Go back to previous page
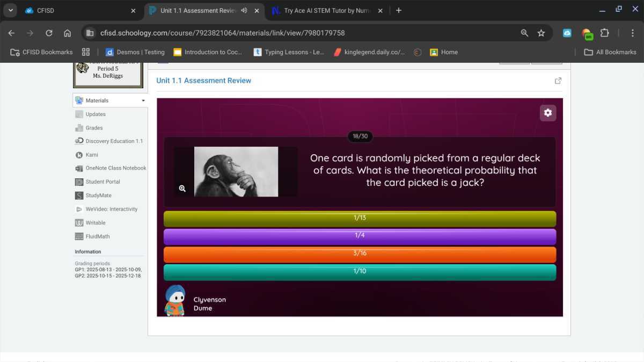This screenshot has width=644, height=362. pyautogui.click(x=11, y=33)
